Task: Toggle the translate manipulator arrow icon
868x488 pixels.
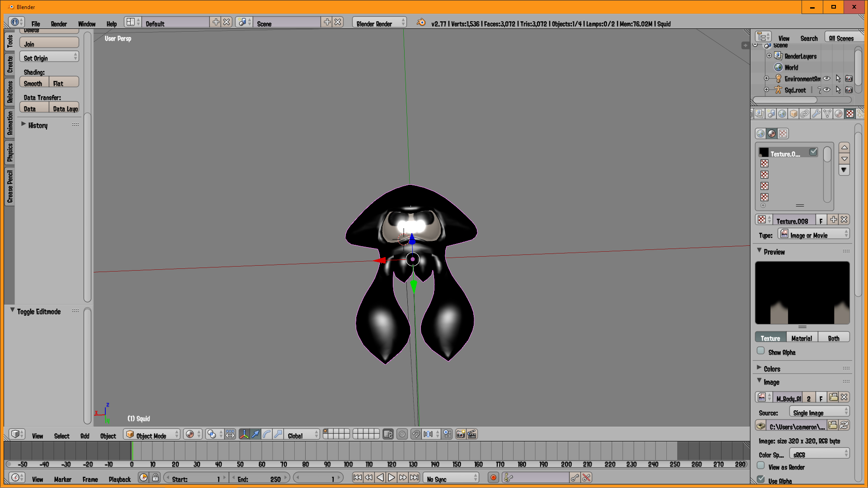Action: tap(255, 434)
